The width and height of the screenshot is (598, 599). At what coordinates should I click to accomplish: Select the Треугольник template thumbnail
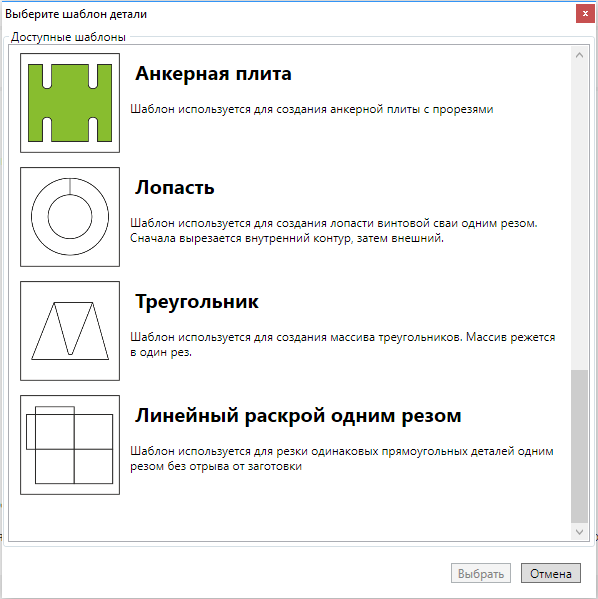(70, 331)
